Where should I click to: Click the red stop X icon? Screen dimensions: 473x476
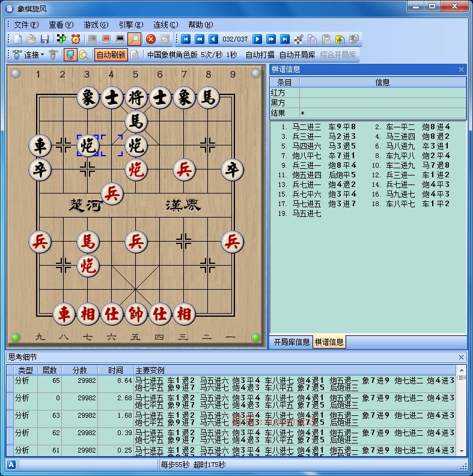click(151, 39)
